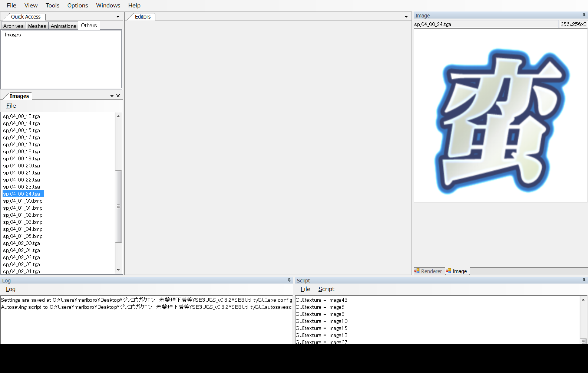This screenshot has width=588, height=373.
Task: Click highlighted sp_04_00_24.tga entry
Action: (23, 194)
